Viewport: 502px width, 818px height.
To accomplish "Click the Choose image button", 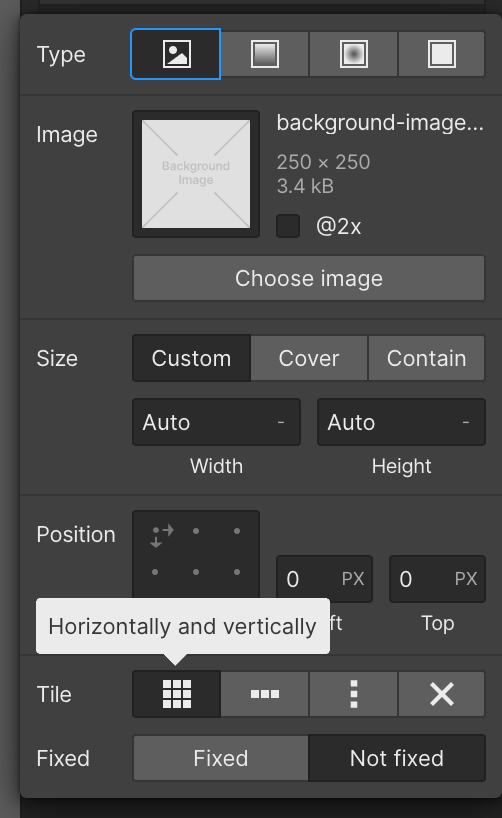I will tap(309, 278).
